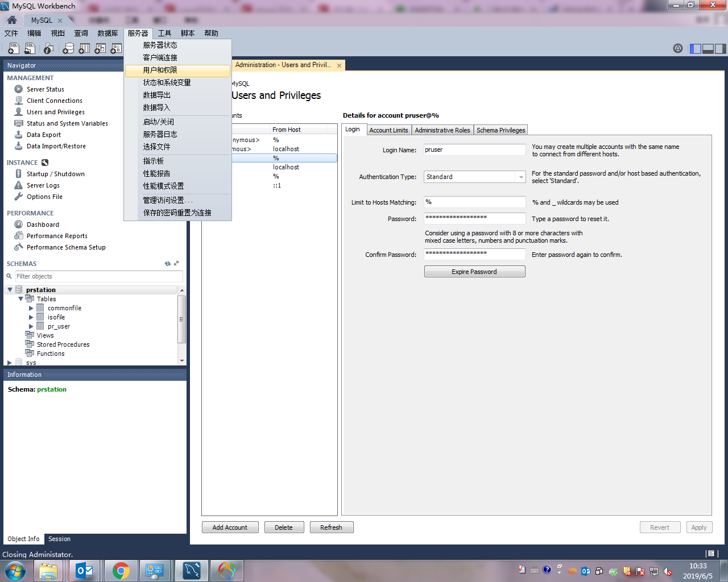Open Outlook from the taskbar
Screen dimensions: 728x582
[x=85, y=571]
